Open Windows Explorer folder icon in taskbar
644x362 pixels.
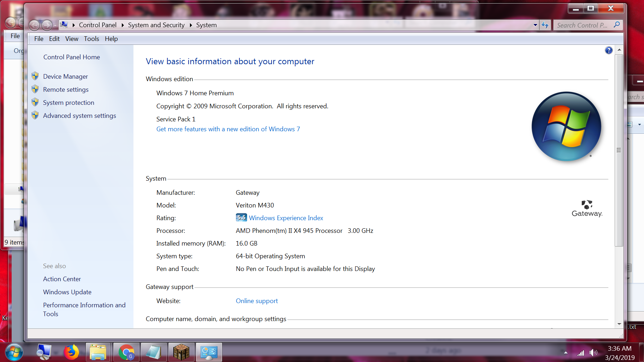pyautogui.click(x=98, y=352)
